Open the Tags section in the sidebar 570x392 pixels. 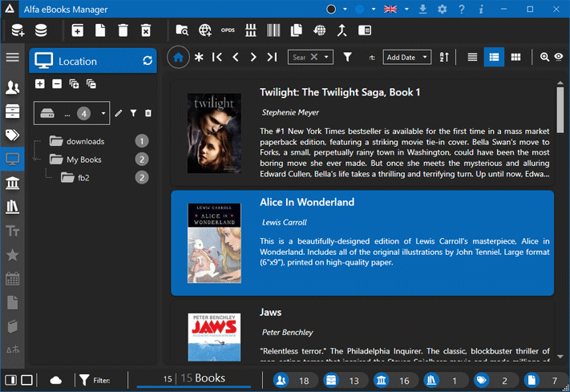tap(12, 135)
